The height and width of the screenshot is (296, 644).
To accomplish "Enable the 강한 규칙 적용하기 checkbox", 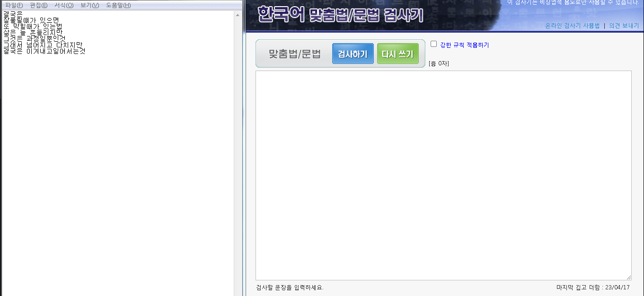I will 433,44.
